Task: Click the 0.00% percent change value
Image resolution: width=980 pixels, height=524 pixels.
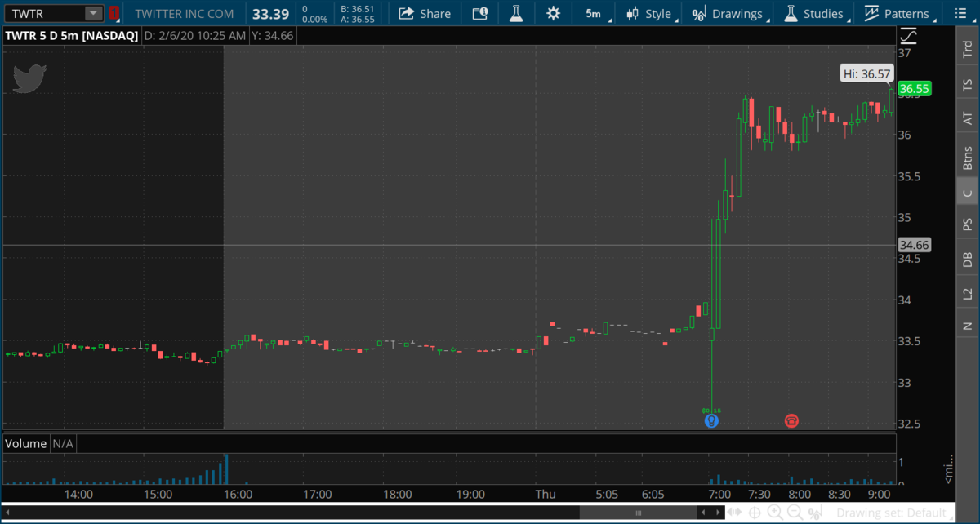Action: pos(314,19)
